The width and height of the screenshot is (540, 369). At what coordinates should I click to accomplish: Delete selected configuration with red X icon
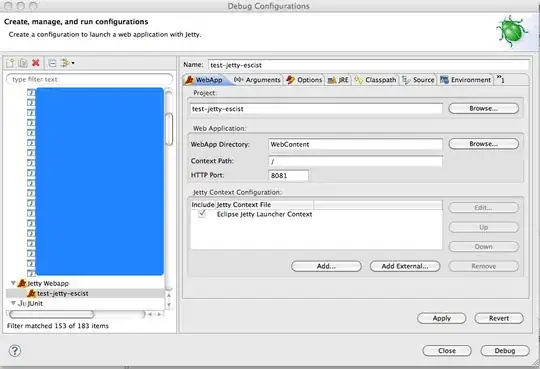tap(35, 63)
